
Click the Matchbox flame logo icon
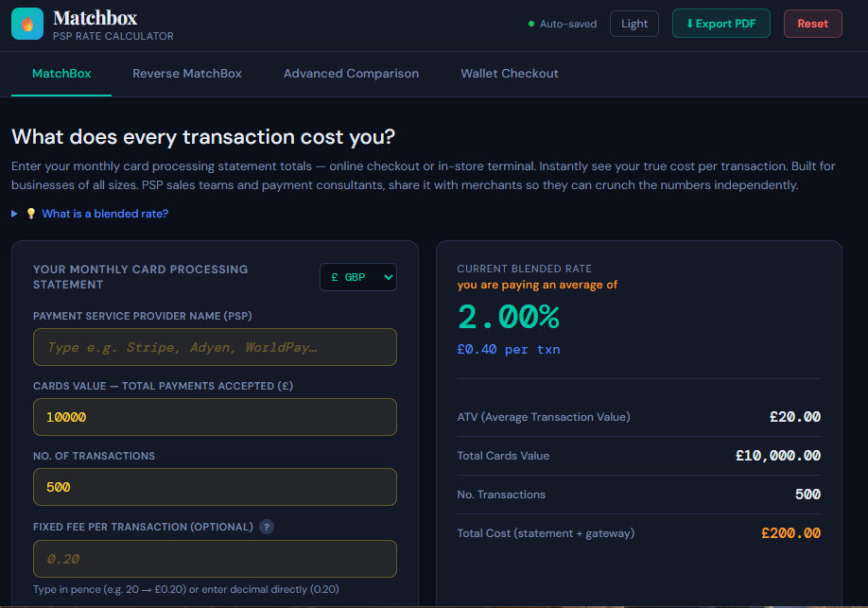click(x=27, y=24)
